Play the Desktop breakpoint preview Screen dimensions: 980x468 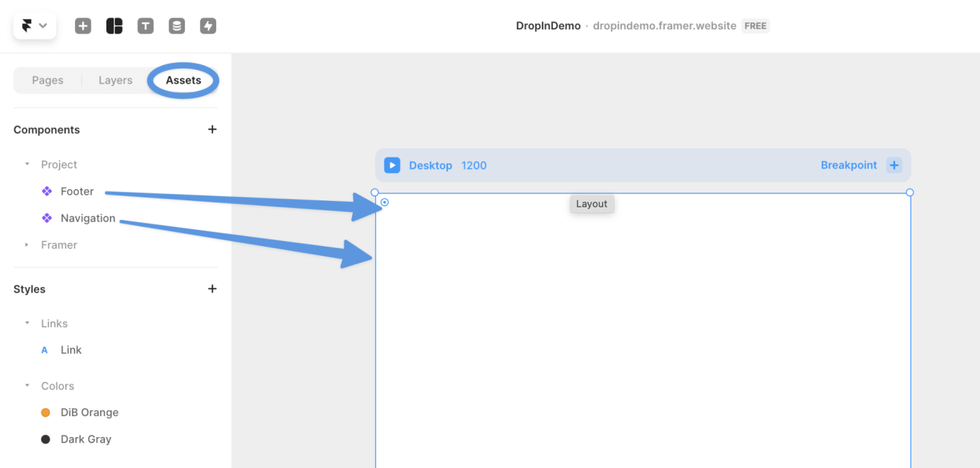coord(392,165)
